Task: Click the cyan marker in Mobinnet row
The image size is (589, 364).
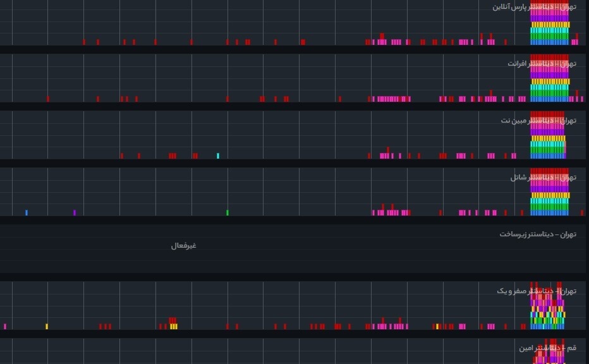Action: tap(218, 155)
